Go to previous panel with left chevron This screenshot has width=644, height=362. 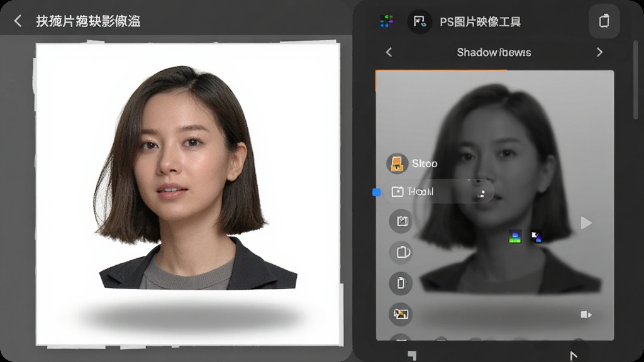[x=389, y=52]
